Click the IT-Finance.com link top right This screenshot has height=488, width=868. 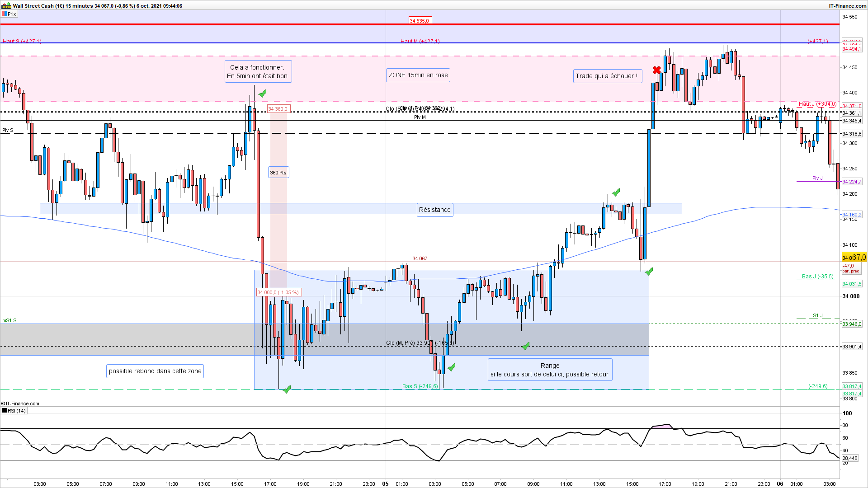tap(847, 6)
